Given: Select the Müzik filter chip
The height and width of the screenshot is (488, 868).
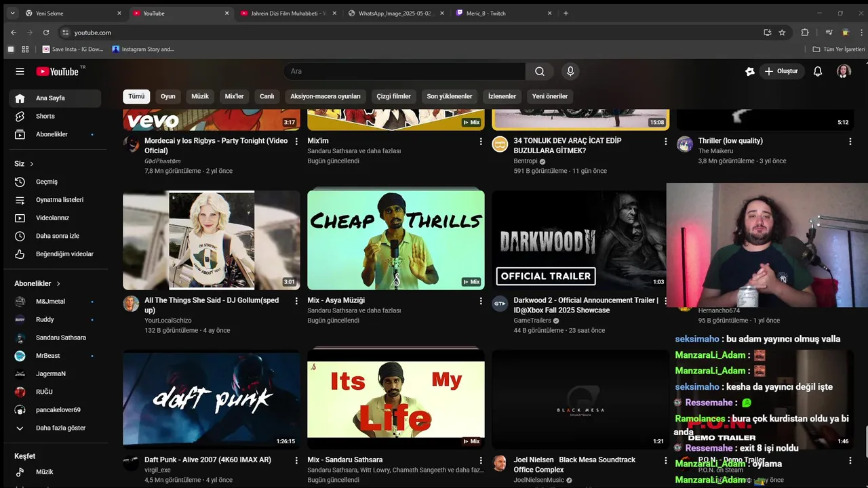Looking at the screenshot, I should (x=200, y=96).
